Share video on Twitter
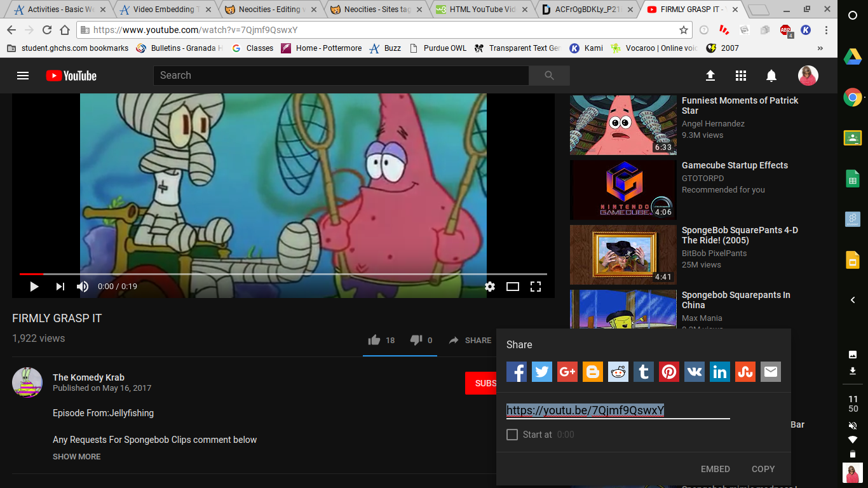868x488 pixels. coord(542,372)
